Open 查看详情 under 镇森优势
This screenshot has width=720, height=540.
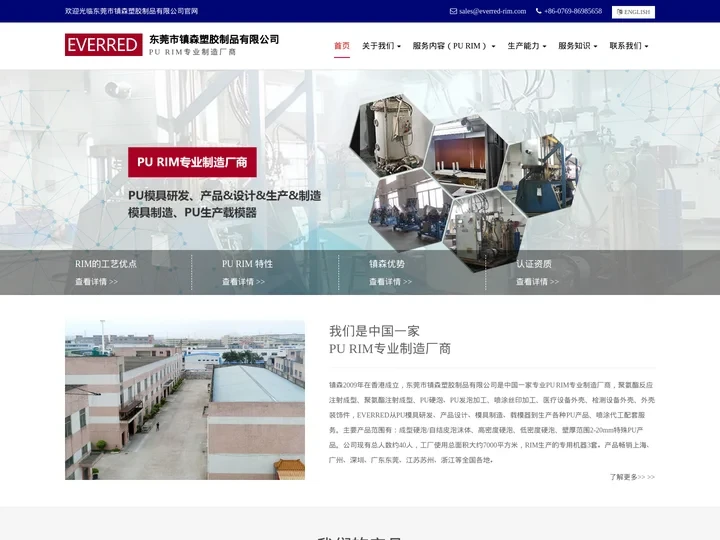(x=390, y=282)
